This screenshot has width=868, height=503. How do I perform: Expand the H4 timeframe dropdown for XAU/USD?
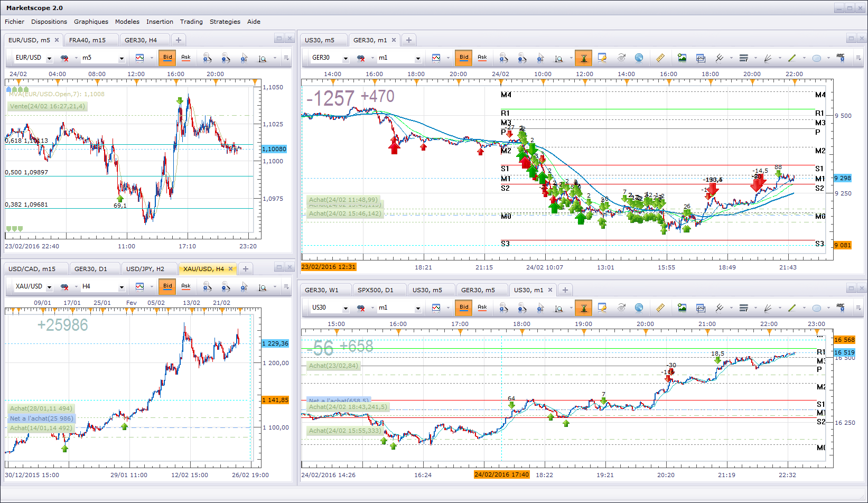[x=121, y=287]
